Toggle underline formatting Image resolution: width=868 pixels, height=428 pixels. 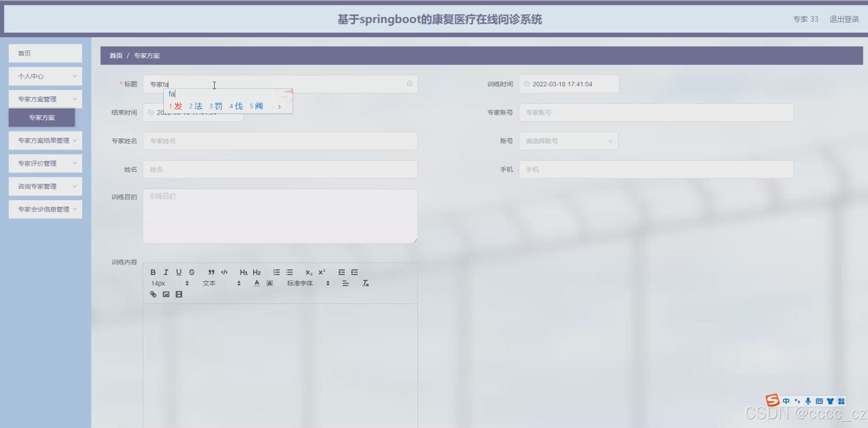click(179, 272)
